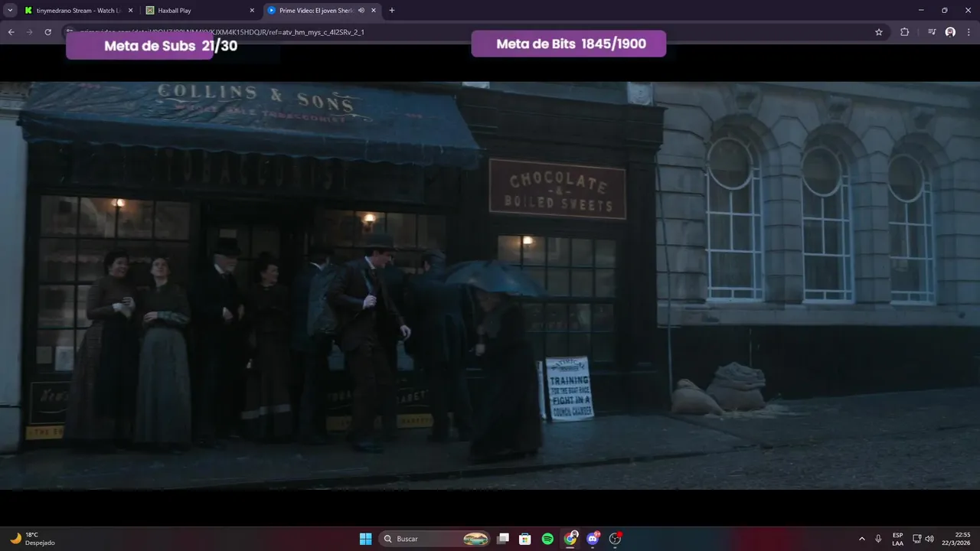Bookmark this page with the star

click(879, 32)
